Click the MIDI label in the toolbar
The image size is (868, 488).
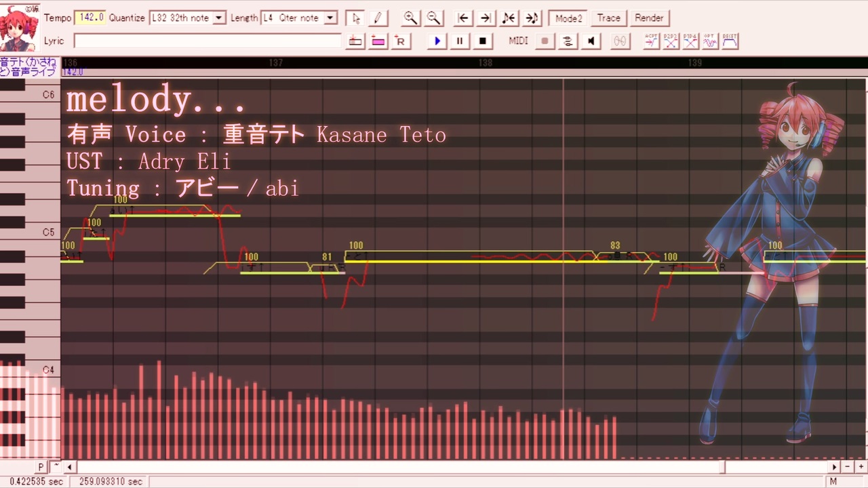coord(517,41)
